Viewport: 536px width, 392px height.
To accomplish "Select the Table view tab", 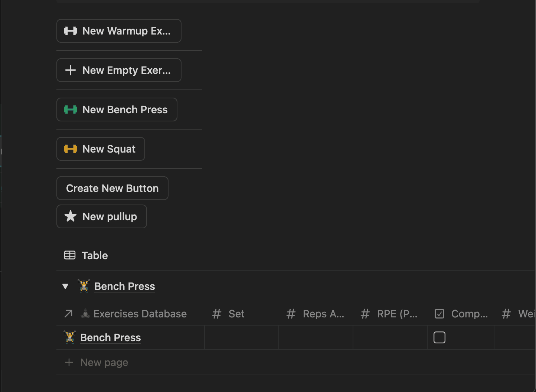I will click(x=95, y=255).
